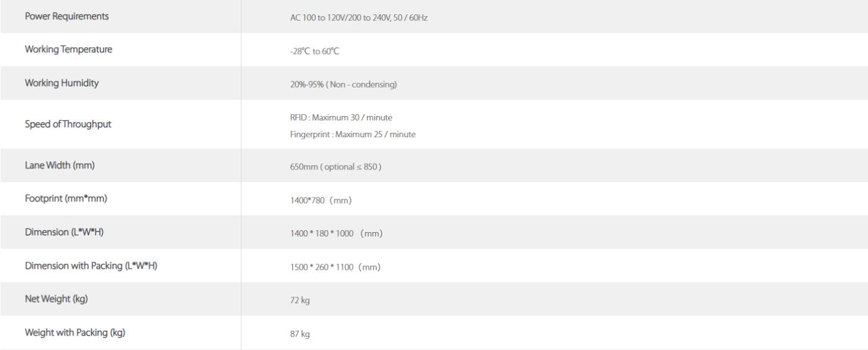Select the Dimension (L*W*H) label
Viewport: 868px width, 350px height.
(64, 232)
